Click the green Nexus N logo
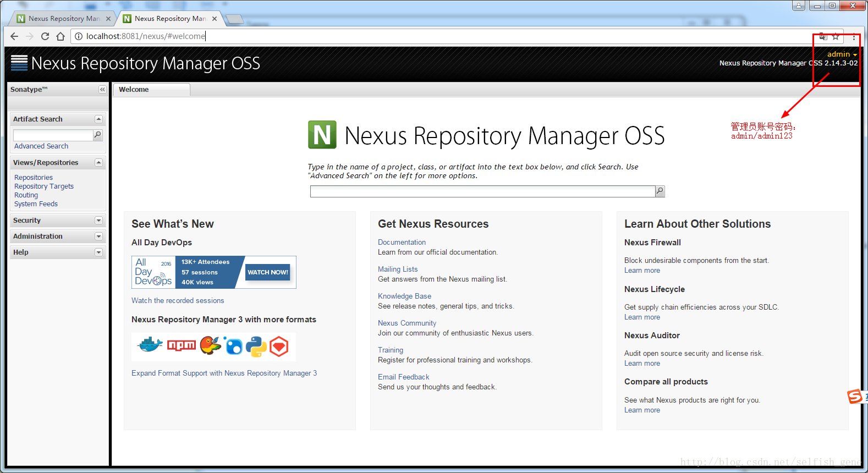This screenshot has height=473, width=868. tap(322, 135)
